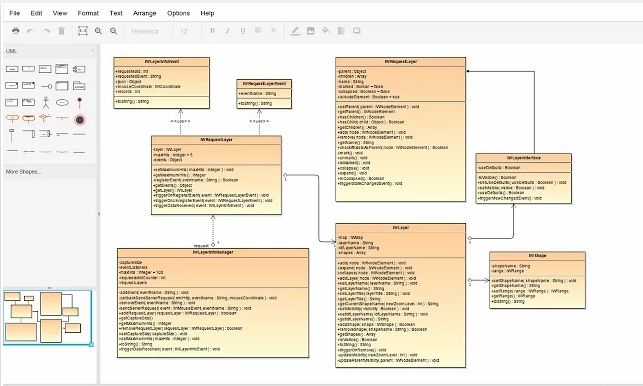Select the UML package folder shape
The width and height of the screenshot is (643, 386).
coord(79,86)
